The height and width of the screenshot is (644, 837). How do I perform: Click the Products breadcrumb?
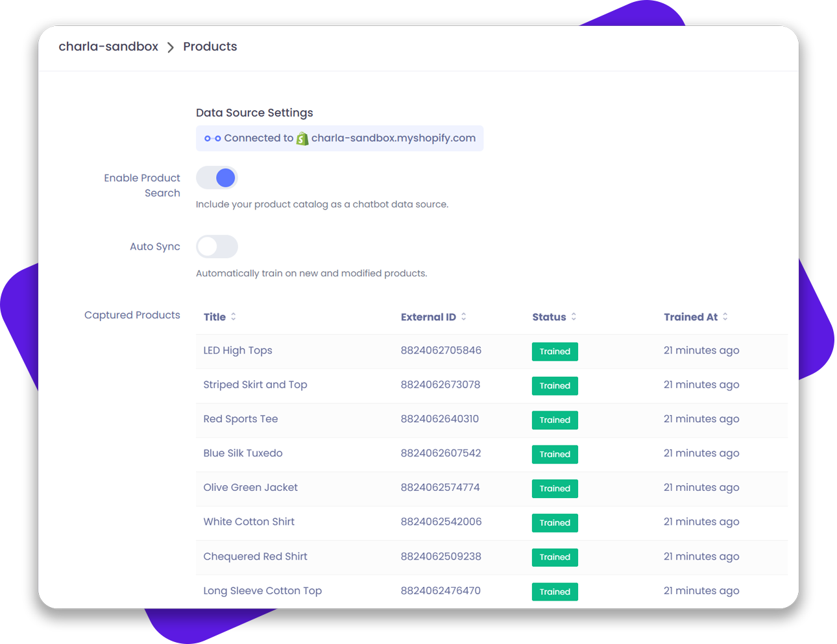(x=210, y=47)
